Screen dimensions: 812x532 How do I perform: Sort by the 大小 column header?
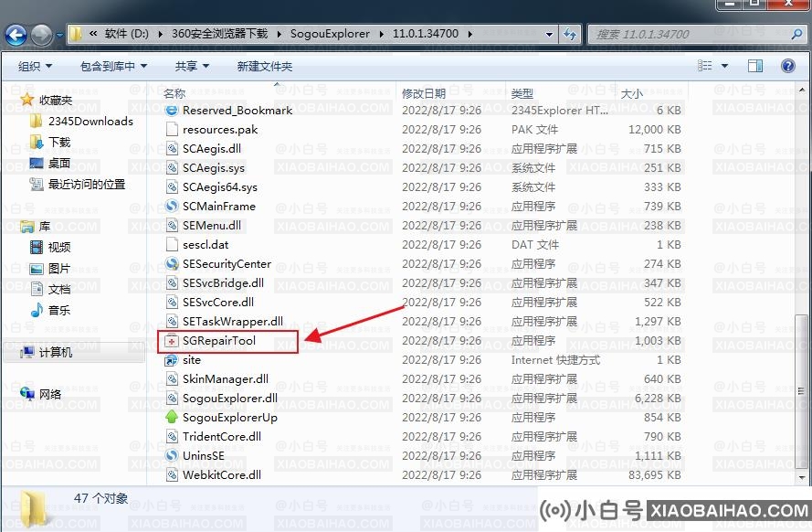(x=631, y=94)
